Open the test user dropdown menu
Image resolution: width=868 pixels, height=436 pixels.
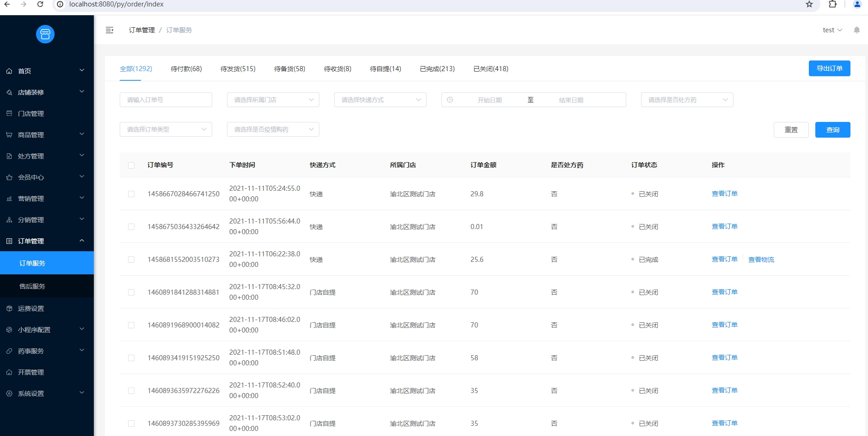click(832, 30)
